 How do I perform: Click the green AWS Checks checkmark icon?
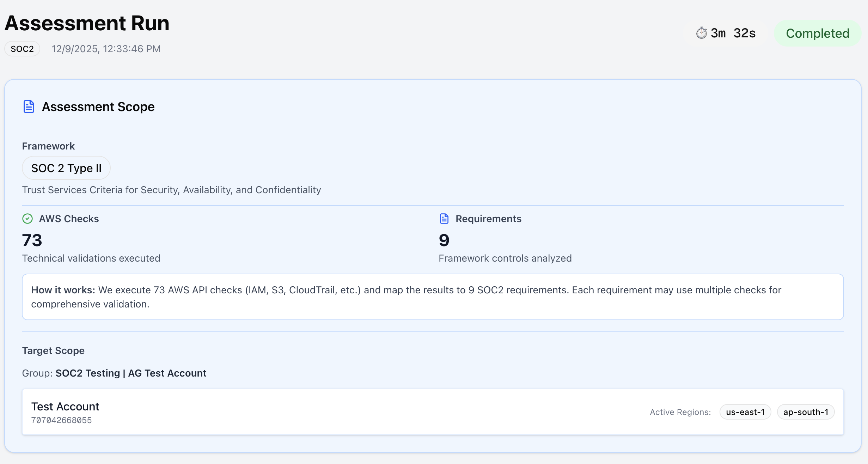coord(27,219)
